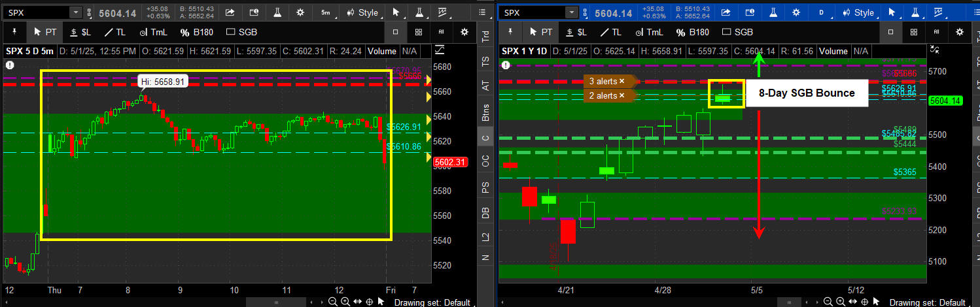Open the 5m timeframe dropdown
Screen dimensions: 980x307
tap(326, 12)
